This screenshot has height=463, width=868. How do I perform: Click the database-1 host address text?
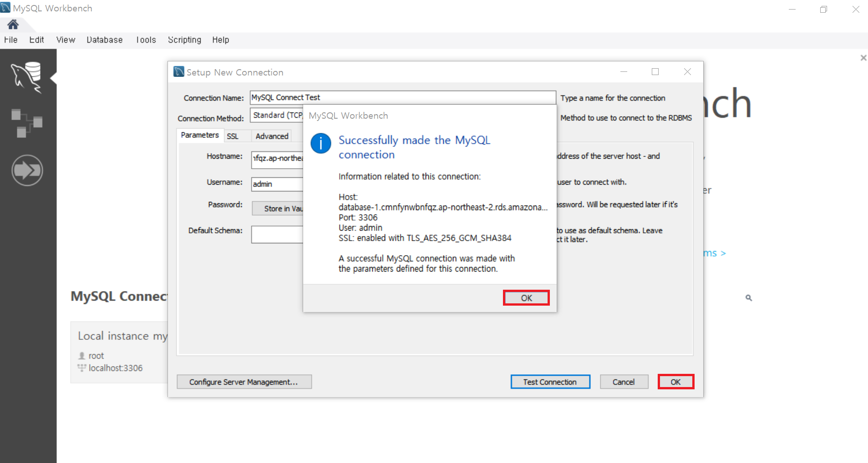pos(443,207)
